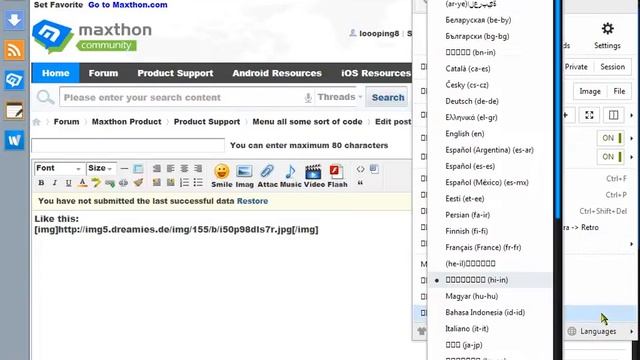The width and height of the screenshot is (640, 360).
Task: Toggle bold formatting in editor
Action: [x=41, y=183]
